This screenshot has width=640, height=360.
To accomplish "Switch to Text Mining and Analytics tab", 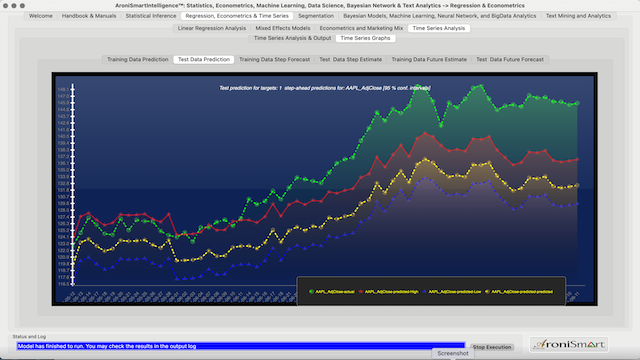I will pos(578,16).
